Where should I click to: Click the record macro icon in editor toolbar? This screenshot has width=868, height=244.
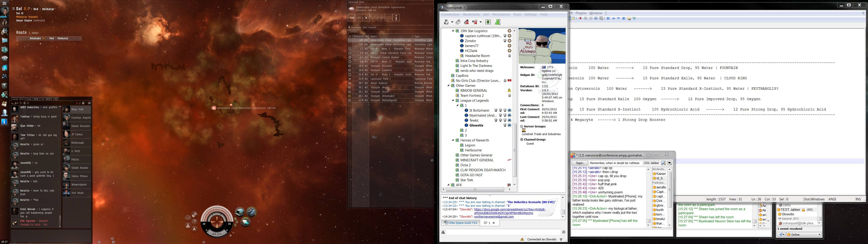pos(580,19)
